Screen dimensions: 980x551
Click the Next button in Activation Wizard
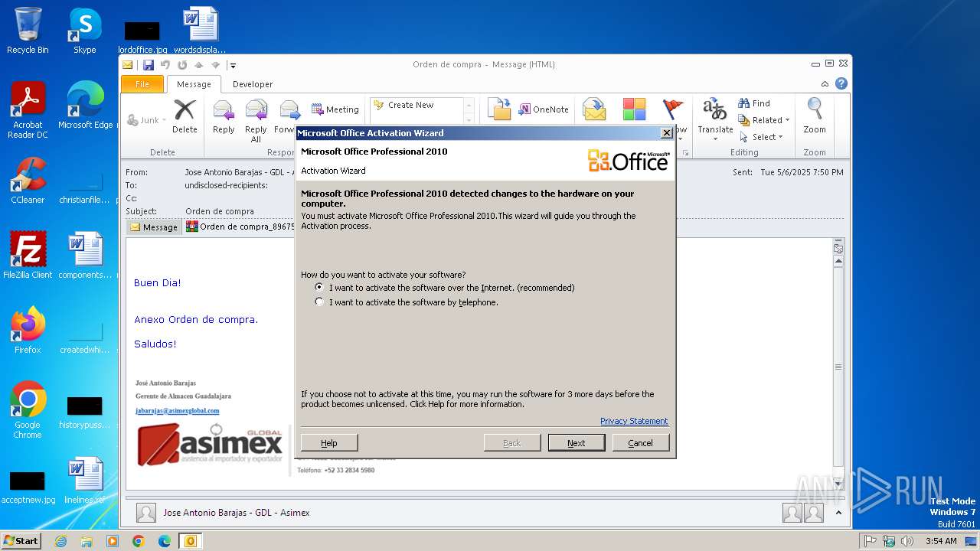click(x=577, y=442)
